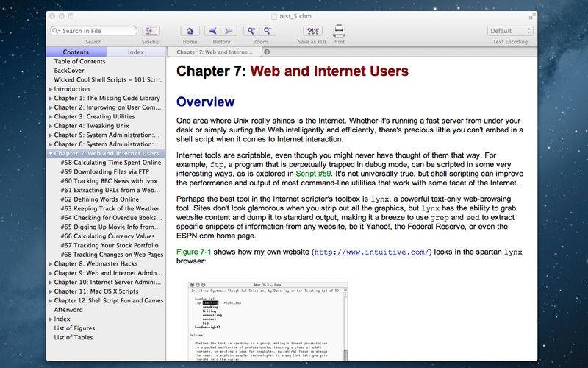The image size is (588, 368).
Task: Navigate forward in History
Action: coord(229,31)
